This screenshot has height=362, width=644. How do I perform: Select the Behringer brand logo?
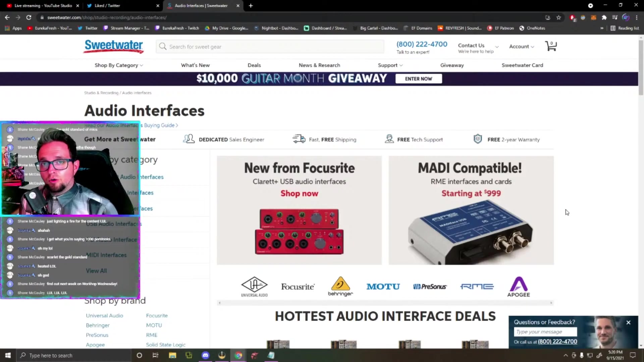340,287
